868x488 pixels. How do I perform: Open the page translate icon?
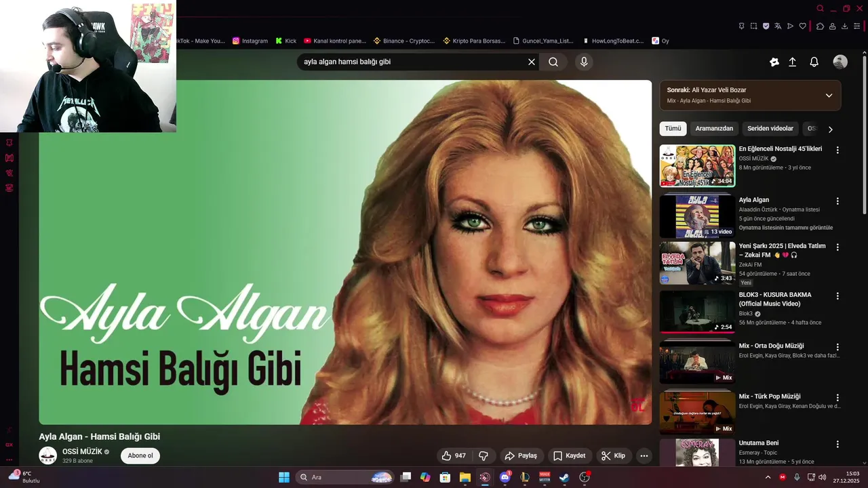pos(778,26)
